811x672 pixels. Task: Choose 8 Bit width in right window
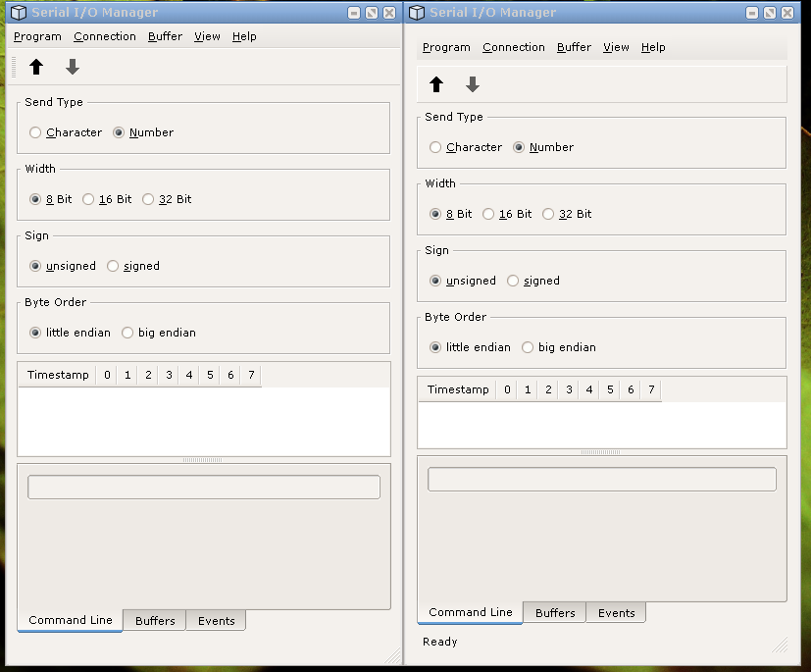(450, 214)
